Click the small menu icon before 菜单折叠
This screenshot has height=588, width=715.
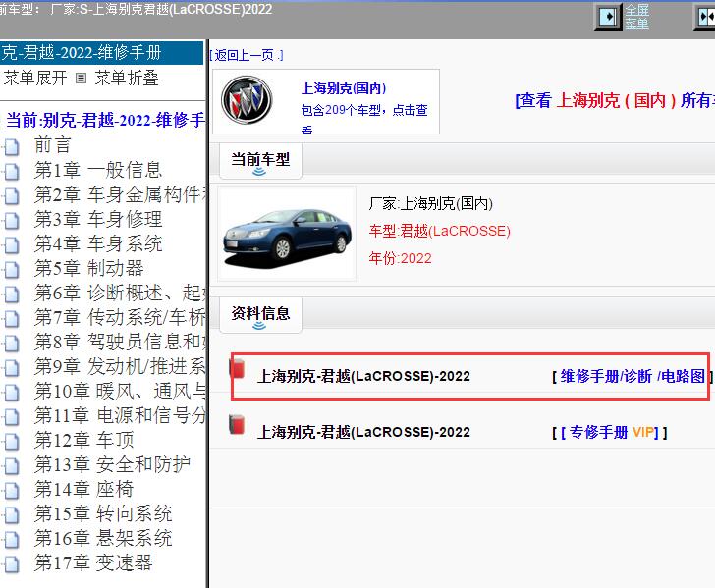[81, 79]
